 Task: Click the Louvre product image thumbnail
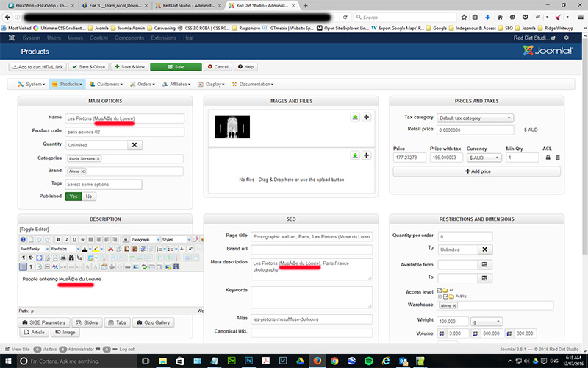pyautogui.click(x=232, y=127)
